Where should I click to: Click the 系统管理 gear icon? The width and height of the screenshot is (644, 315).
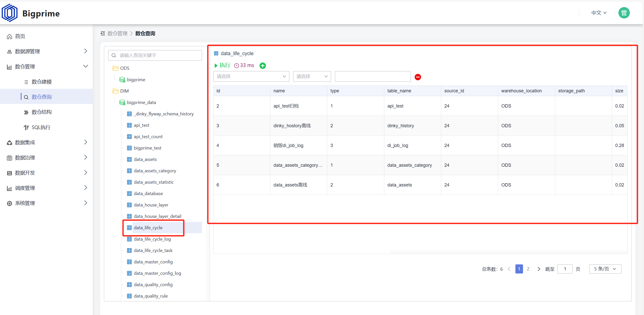[9, 203]
